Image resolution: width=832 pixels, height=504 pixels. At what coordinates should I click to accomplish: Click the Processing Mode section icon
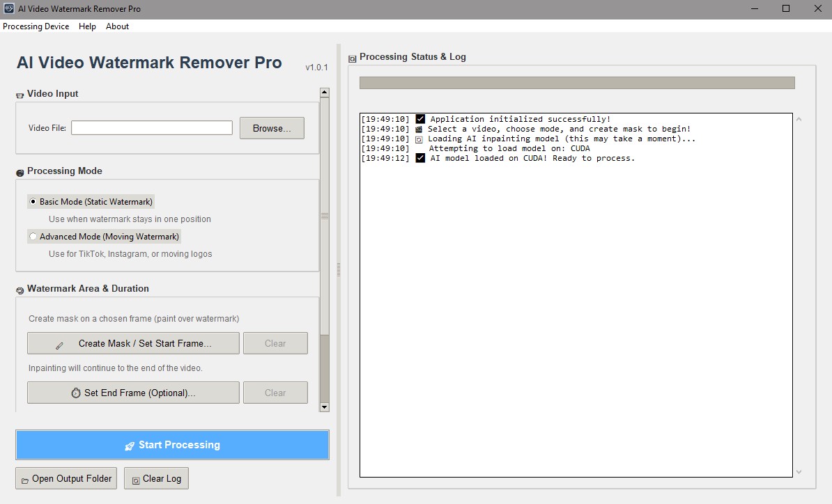point(20,172)
